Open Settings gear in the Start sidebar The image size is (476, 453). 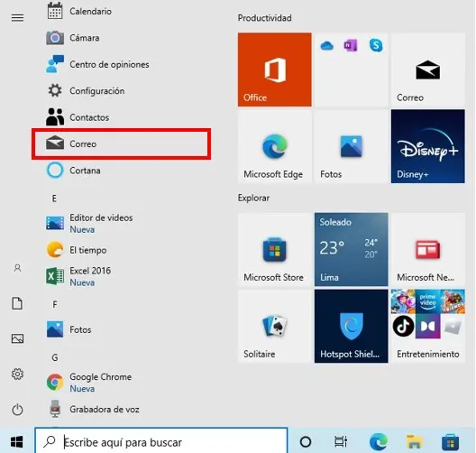click(x=17, y=374)
